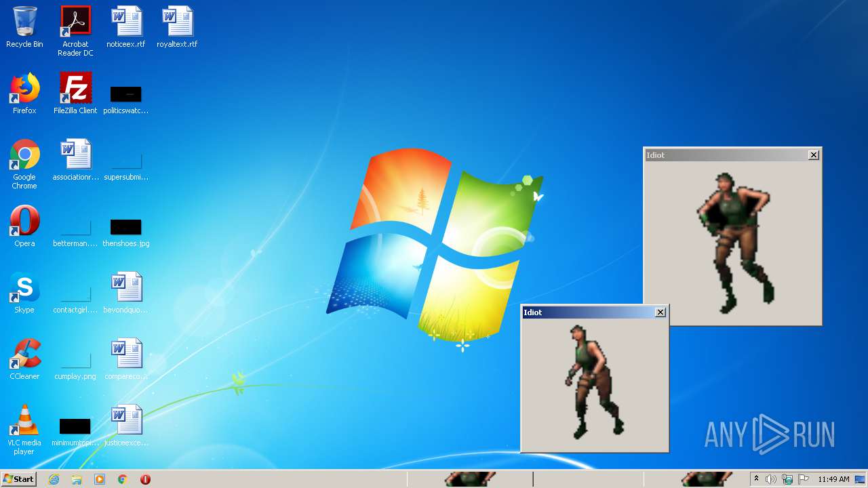The width and height of the screenshot is (868, 488).
Task: Click the dancing figure in the gray-titled Idiot window
Action: coord(736,242)
